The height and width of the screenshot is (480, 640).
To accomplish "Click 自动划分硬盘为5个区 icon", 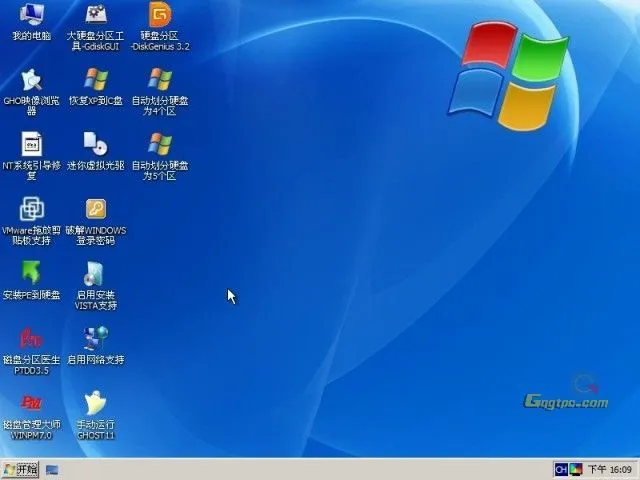I will pos(159,145).
